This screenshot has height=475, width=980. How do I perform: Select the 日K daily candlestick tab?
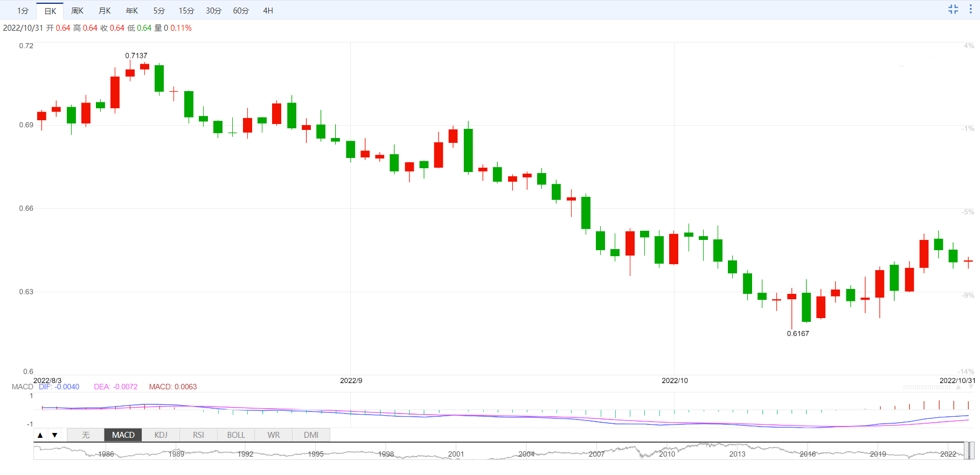tap(50, 11)
